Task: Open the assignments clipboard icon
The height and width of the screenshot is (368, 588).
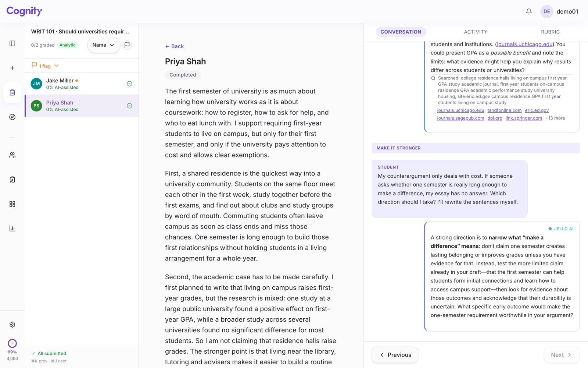Action: coord(12,92)
